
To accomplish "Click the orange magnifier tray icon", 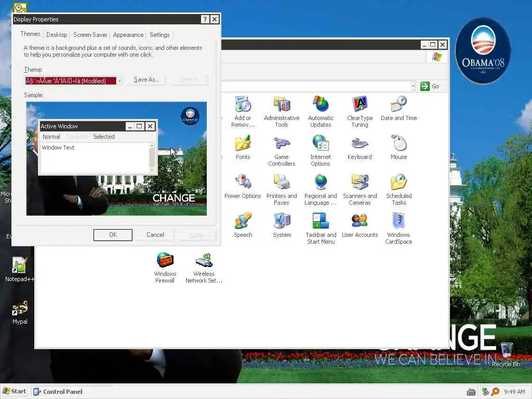I will (495, 392).
